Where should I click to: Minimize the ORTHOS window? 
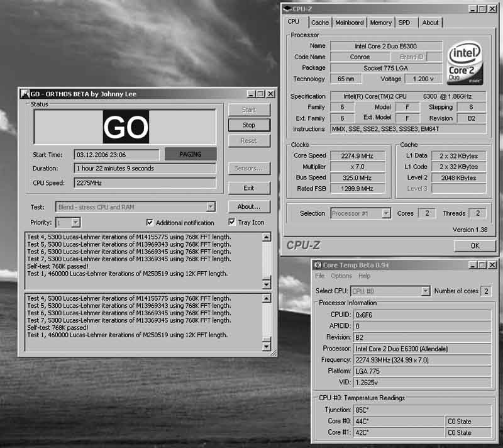[x=251, y=94]
